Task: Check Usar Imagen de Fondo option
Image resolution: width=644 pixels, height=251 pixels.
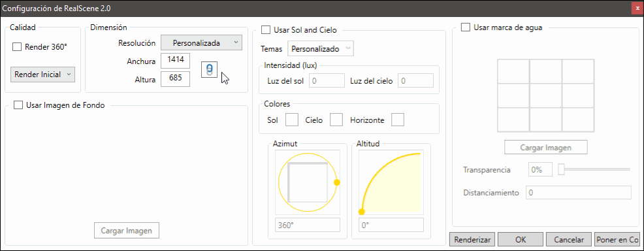Action: tap(18, 105)
